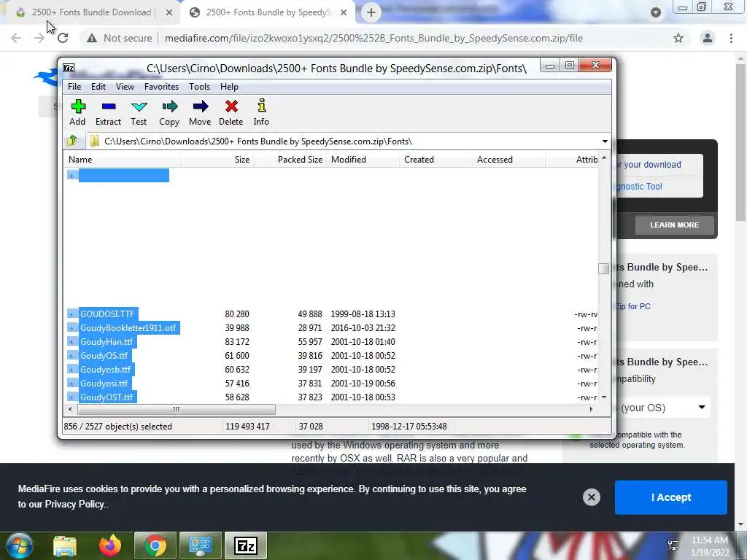Open the Zip for PC link
Image resolution: width=747 pixels, height=560 pixels.
[633, 306]
